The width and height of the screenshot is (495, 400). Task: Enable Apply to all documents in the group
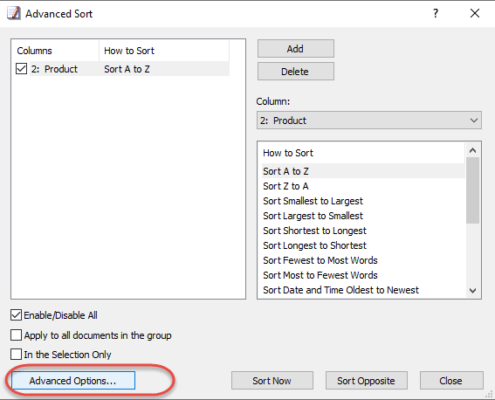coord(16,335)
